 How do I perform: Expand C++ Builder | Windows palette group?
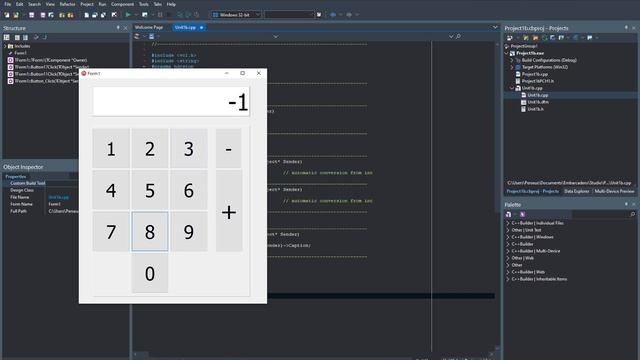click(x=508, y=237)
